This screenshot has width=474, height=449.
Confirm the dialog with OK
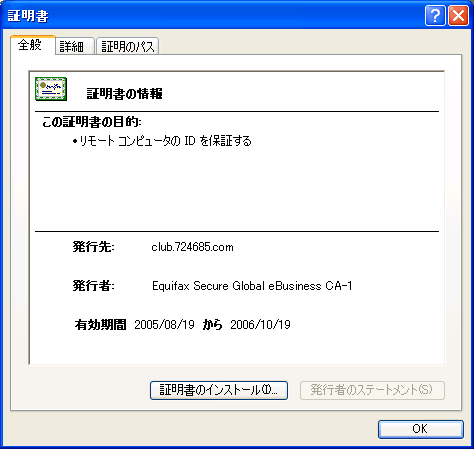pos(421,429)
